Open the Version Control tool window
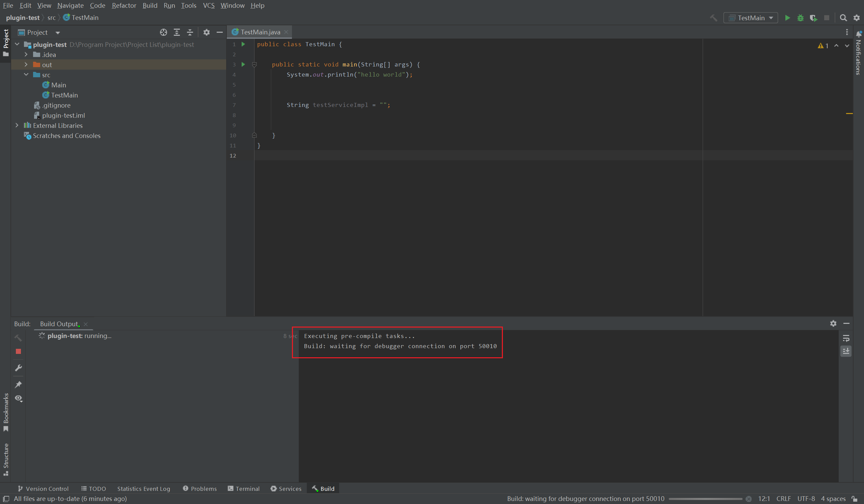This screenshot has height=504, width=864. pos(47,488)
